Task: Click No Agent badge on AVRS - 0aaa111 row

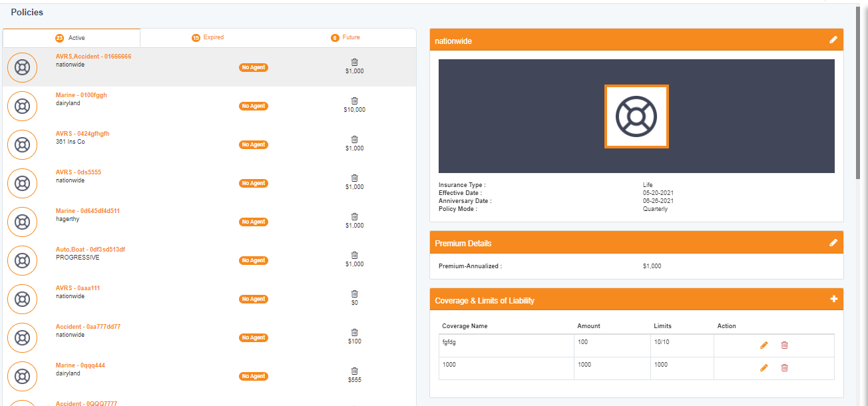Action: coord(254,299)
